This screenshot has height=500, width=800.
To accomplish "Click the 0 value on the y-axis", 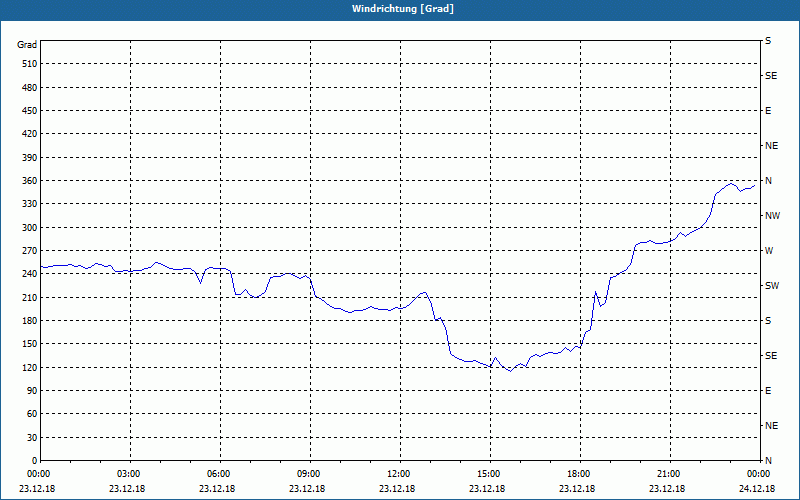I will [x=34, y=460].
